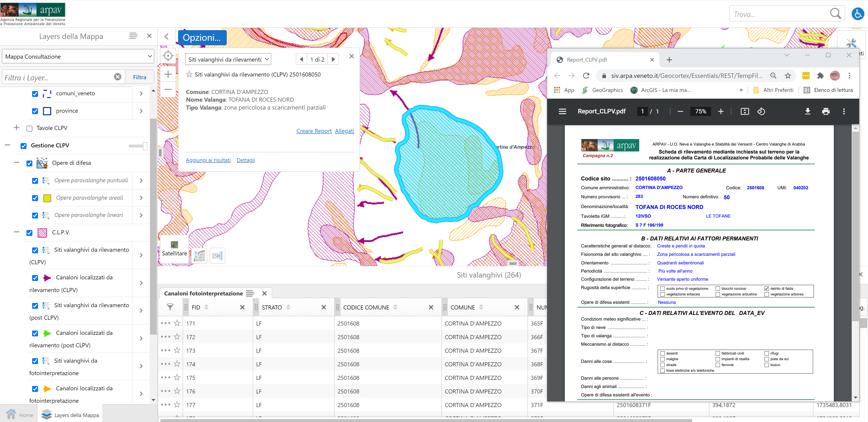Screen dimensions: 868x422
Task: Enable the Tavole CLPV layer checkbox
Action: [x=29, y=128]
